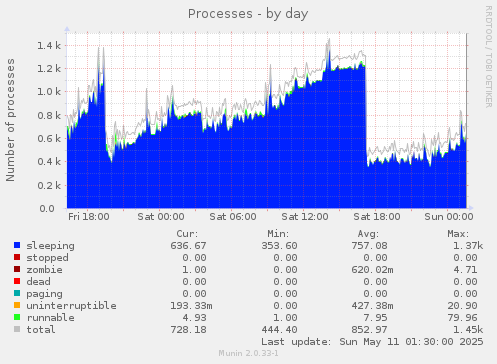Click the 'Last update' timestamp line

372,342
